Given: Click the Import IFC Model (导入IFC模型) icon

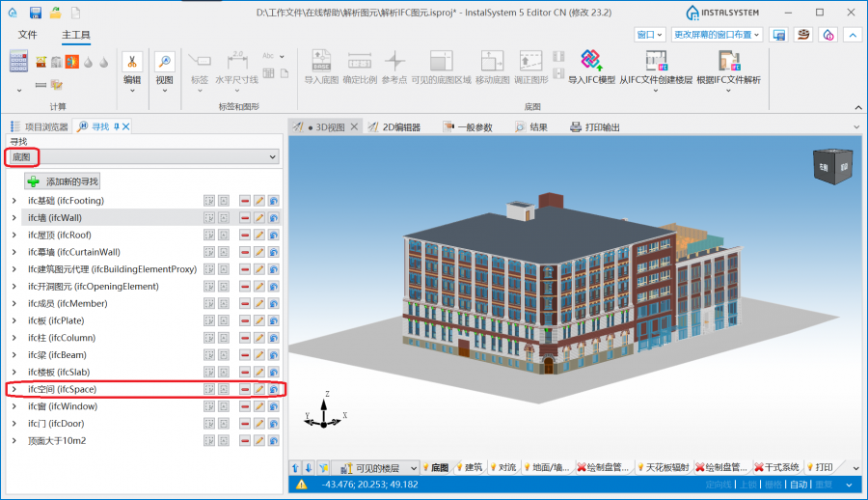Looking at the screenshot, I should (x=591, y=62).
